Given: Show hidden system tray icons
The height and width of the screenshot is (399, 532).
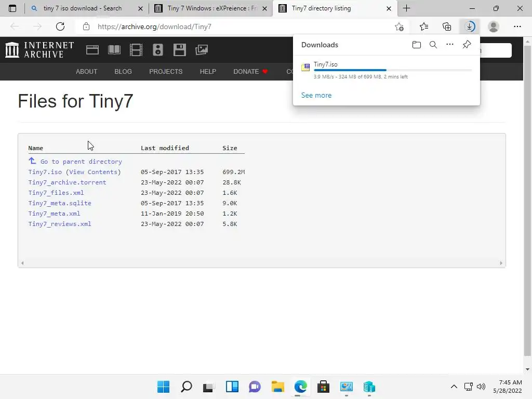Looking at the screenshot, I should [x=454, y=387].
